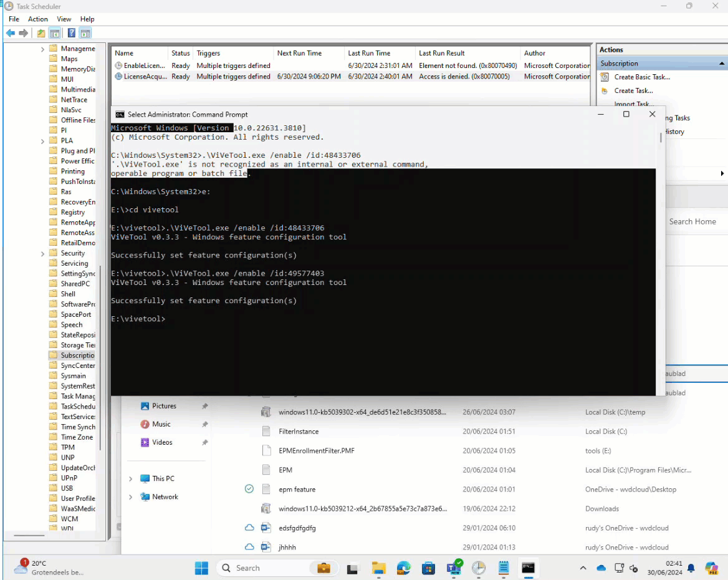Unpin Music using its pin icon
This screenshot has width=728, height=580.
pyautogui.click(x=204, y=424)
